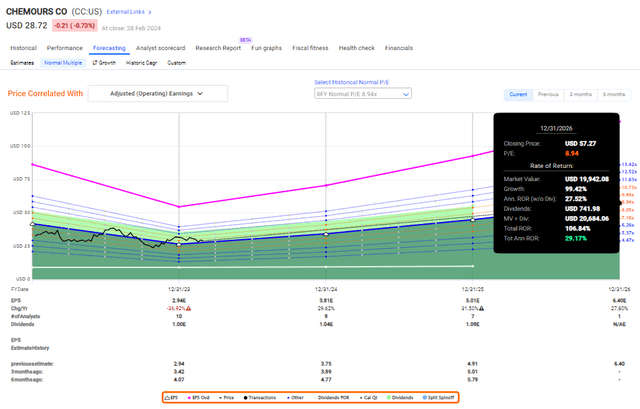640x409 pixels.
Task: Show Previous estimates
Action: pyautogui.click(x=548, y=94)
